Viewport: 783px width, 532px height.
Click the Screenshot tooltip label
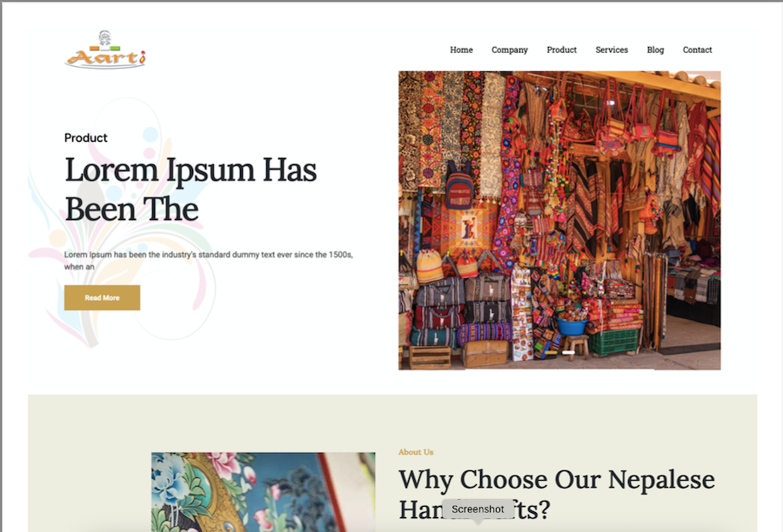pos(478,509)
